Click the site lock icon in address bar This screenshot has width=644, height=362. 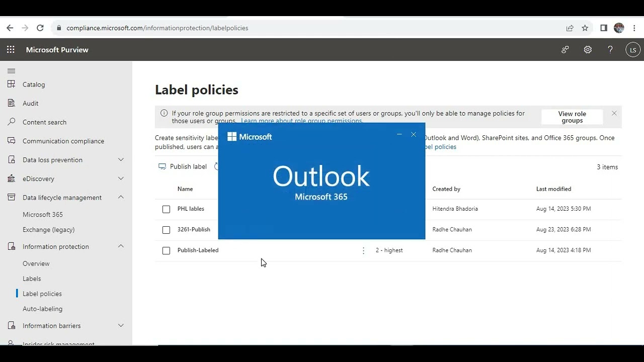pyautogui.click(x=59, y=28)
